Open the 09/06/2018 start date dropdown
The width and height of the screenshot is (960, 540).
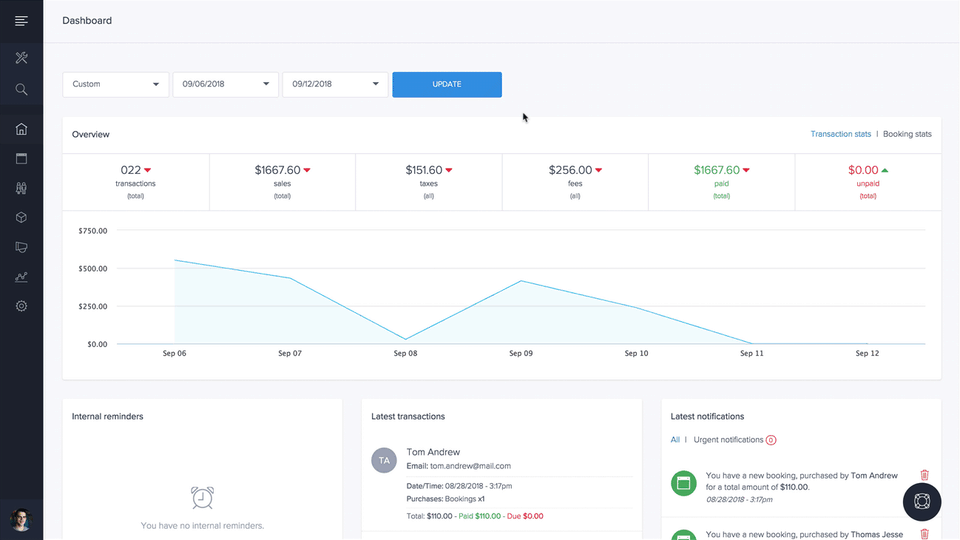pos(225,84)
